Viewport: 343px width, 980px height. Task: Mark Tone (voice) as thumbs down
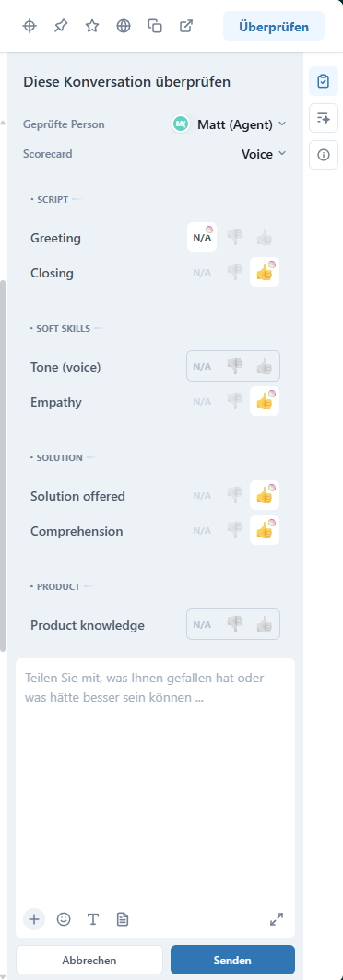pyautogui.click(x=234, y=366)
